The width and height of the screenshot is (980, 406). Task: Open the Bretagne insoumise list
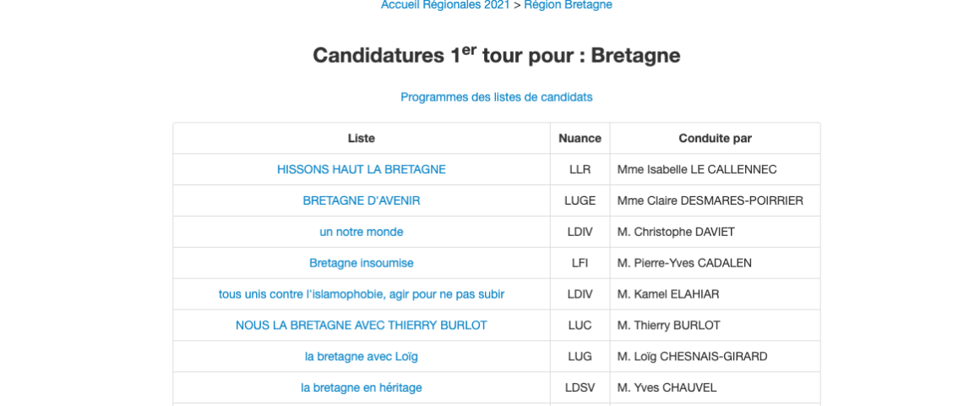coord(361,263)
